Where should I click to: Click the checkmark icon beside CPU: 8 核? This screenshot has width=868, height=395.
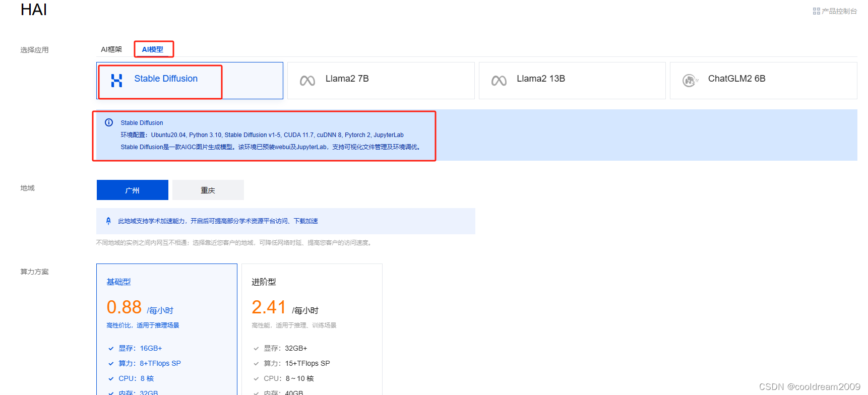(x=111, y=378)
